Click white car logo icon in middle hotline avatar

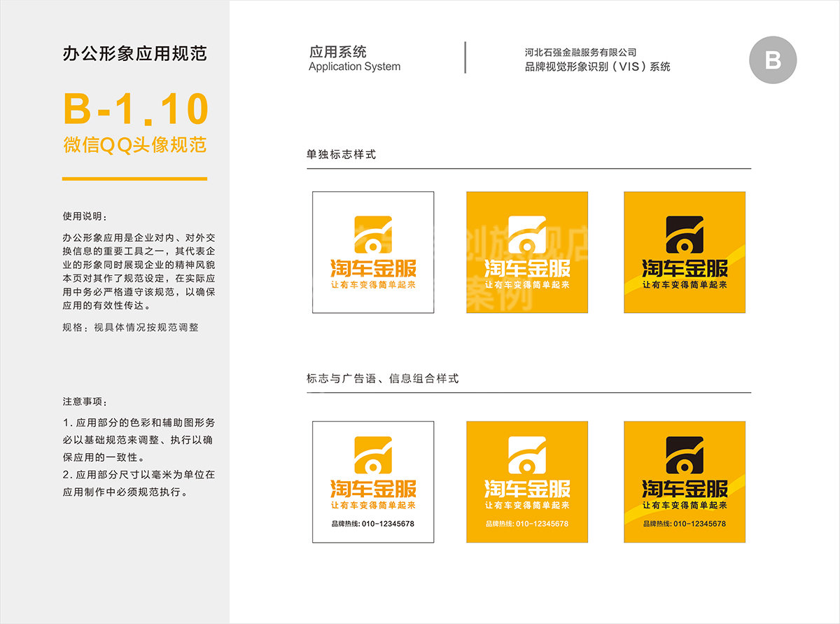click(527, 457)
